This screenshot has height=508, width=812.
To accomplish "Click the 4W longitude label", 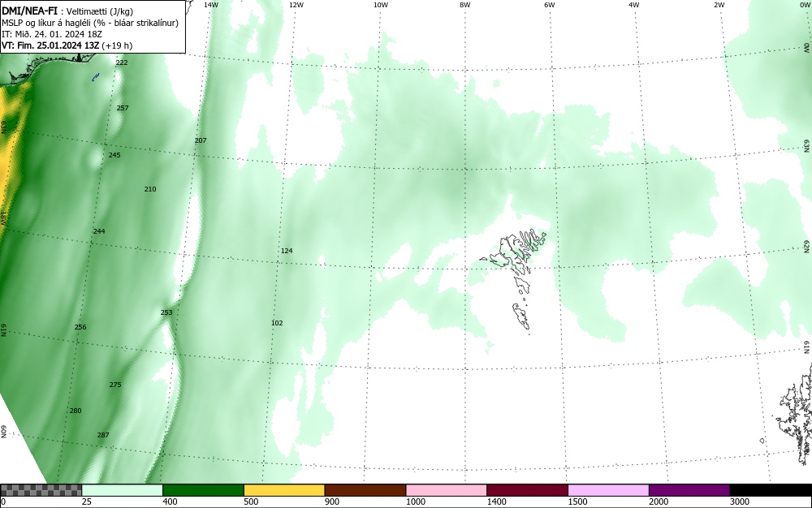I will (x=634, y=5).
